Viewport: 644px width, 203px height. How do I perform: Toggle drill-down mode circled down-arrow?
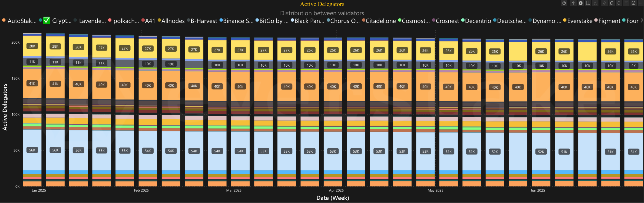pyautogui.click(x=581, y=3)
